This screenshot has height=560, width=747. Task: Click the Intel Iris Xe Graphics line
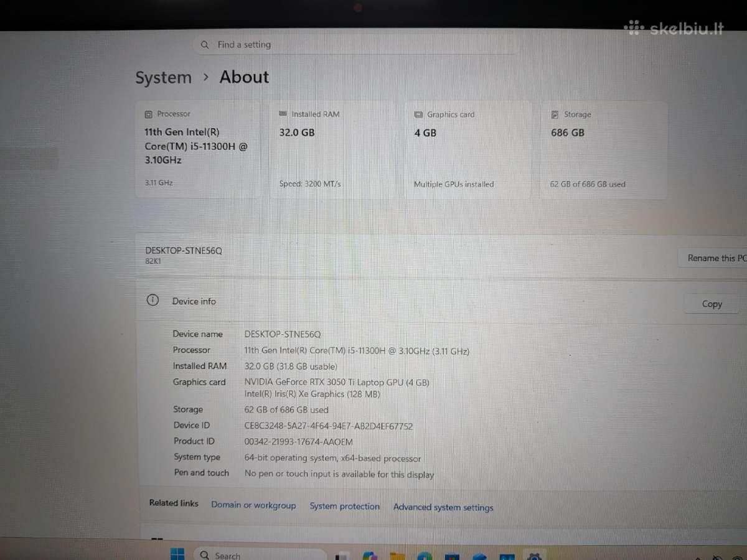coord(312,394)
